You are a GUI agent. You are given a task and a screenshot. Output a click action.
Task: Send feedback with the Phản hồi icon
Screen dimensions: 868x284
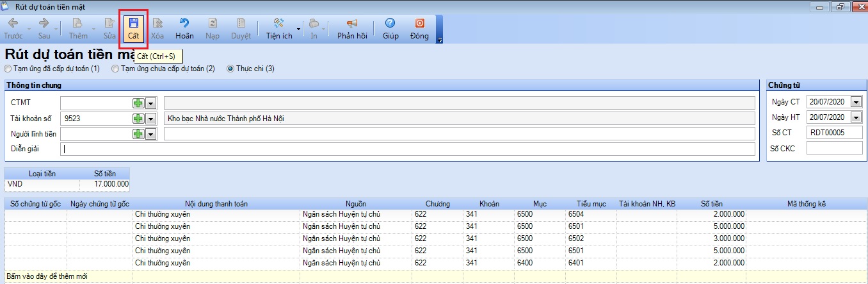[352, 23]
